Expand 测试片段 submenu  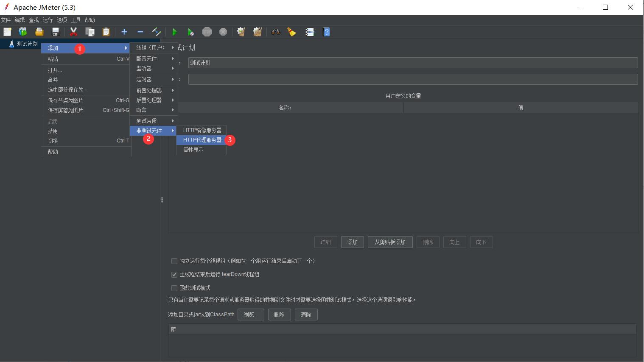[x=154, y=121]
